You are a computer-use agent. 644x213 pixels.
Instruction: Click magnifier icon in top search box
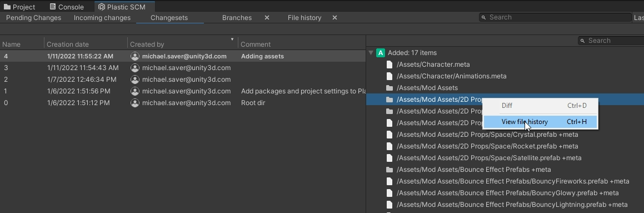click(484, 17)
